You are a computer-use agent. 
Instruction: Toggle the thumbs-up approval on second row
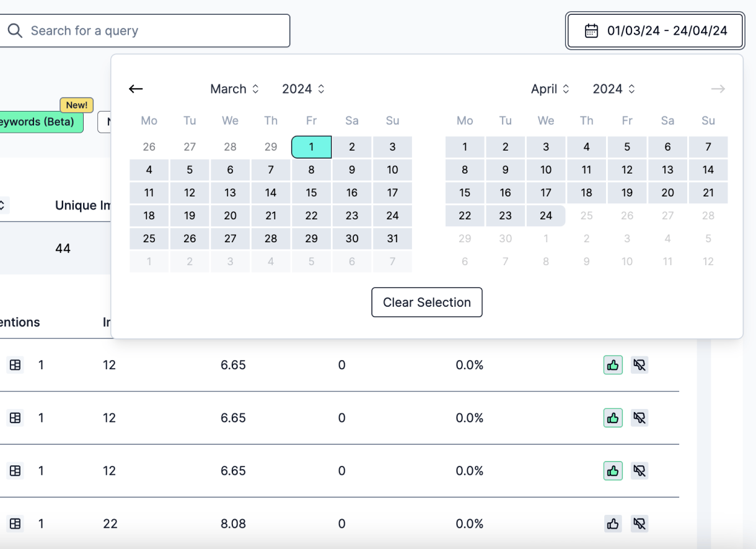613,418
